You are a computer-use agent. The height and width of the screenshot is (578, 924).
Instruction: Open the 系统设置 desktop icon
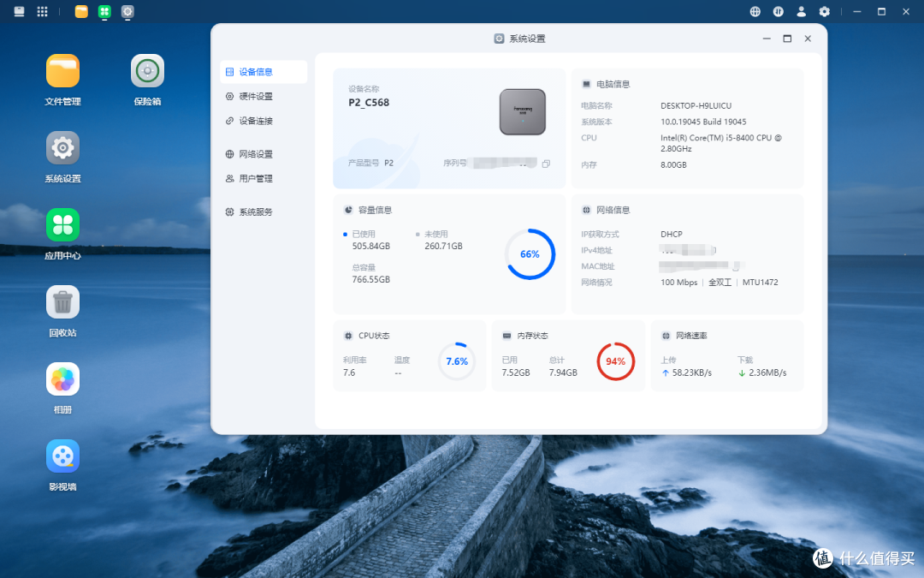coord(62,148)
